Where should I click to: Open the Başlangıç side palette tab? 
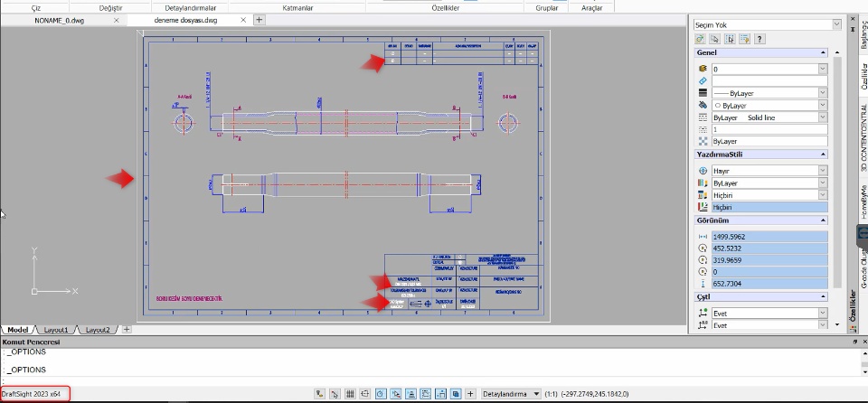click(x=863, y=34)
